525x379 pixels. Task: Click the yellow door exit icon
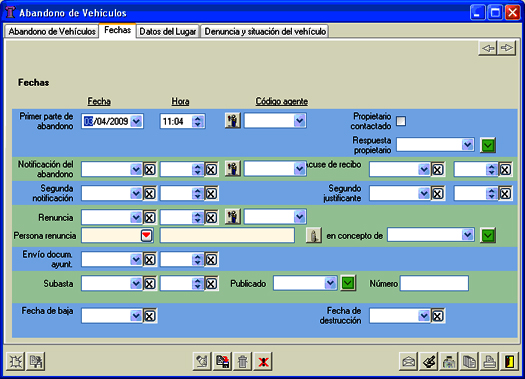[x=509, y=361]
